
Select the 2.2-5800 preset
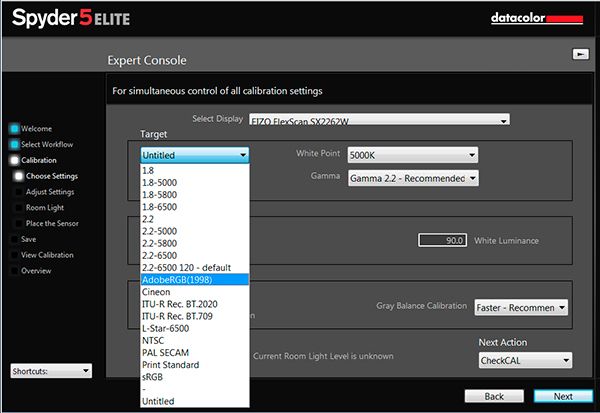tap(195, 243)
